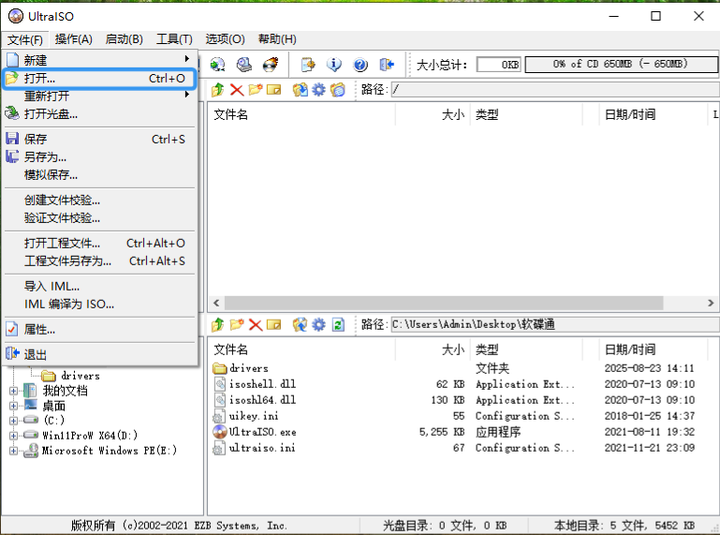
Task: Click the right arrow of the image pane scrollbar
Action: click(x=711, y=303)
